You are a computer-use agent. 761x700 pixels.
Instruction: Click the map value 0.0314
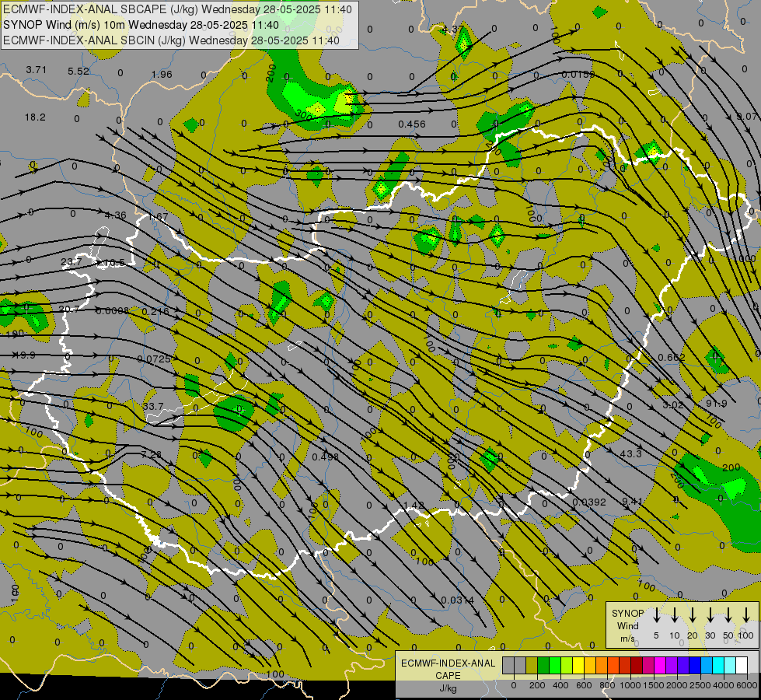point(458,600)
